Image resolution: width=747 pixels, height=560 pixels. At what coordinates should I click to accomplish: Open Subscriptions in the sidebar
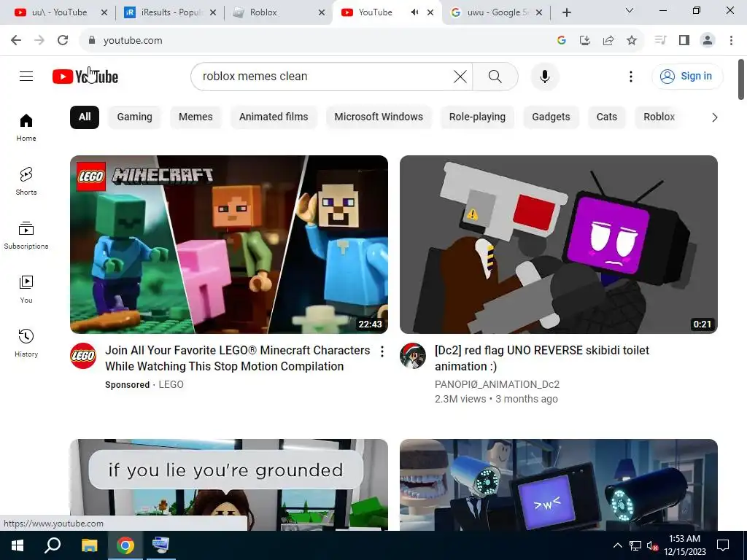tap(26, 236)
